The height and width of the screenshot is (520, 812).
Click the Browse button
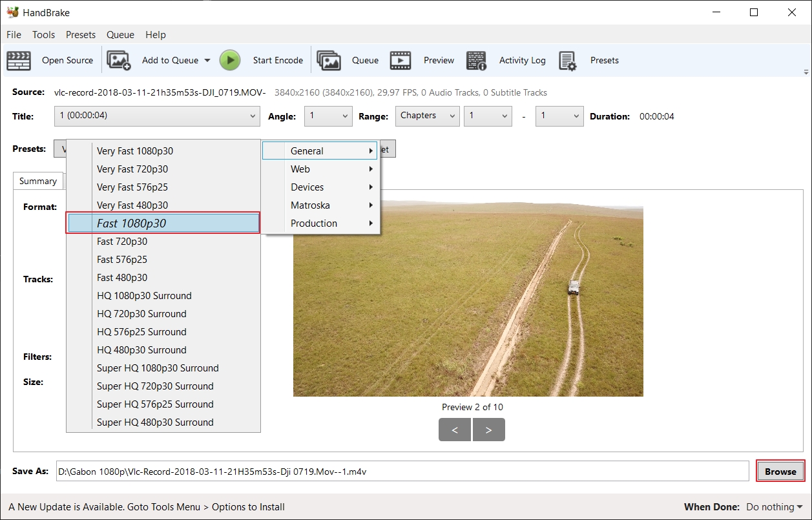pos(780,472)
